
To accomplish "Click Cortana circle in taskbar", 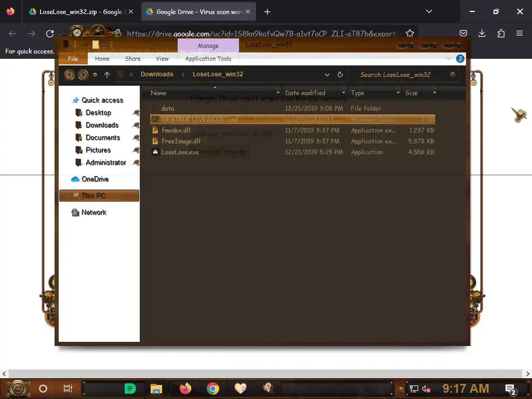I will (x=43, y=389).
